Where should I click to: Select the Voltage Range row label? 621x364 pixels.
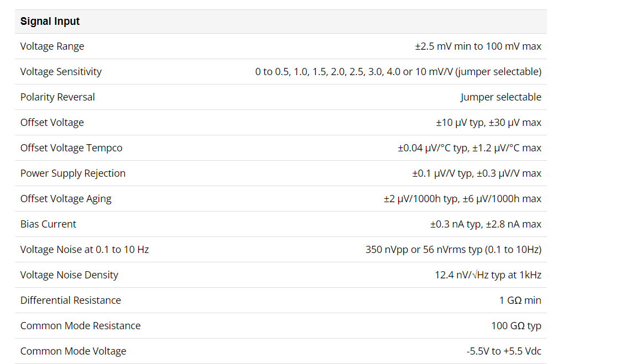[53, 46]
